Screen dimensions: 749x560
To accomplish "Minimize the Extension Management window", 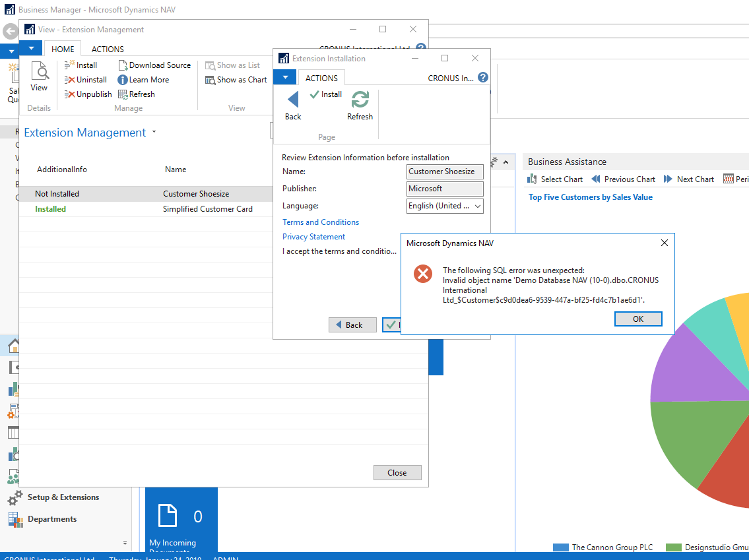I will (x=353, y=29).
